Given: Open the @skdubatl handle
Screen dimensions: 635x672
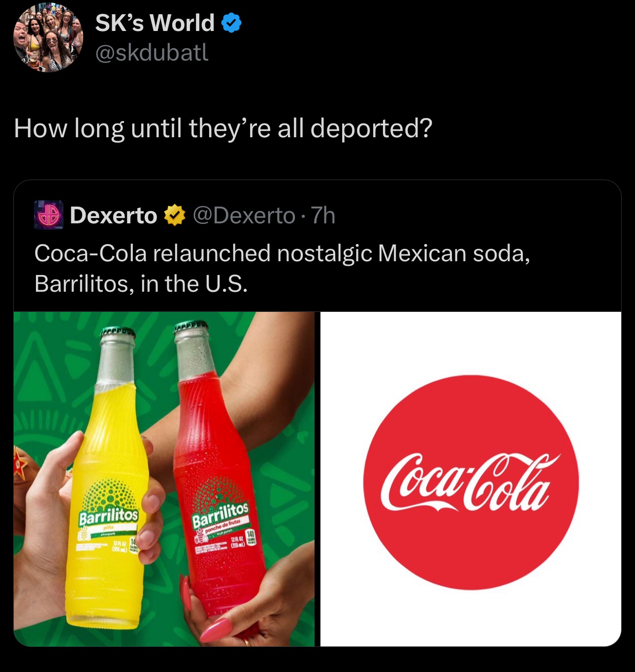Looking at the screenshot, I should pos(152,53).
